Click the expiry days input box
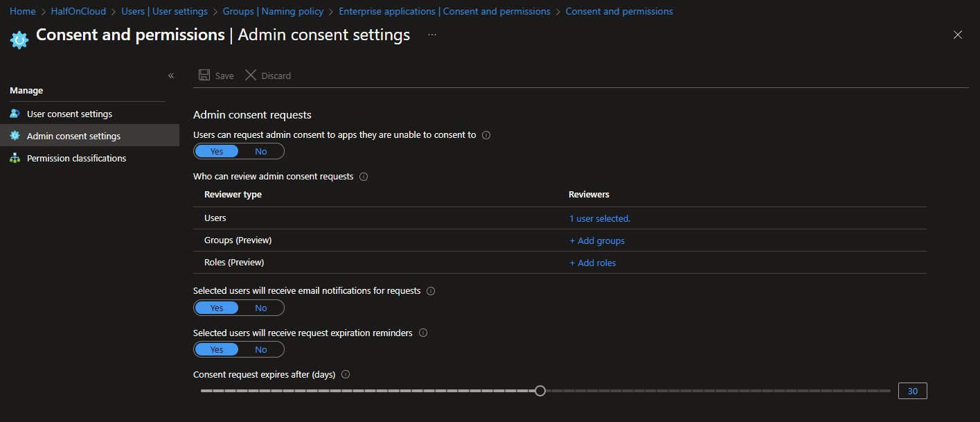Image resolution: width=980 pixels, height=422 pixels. (x=912, y=392)
